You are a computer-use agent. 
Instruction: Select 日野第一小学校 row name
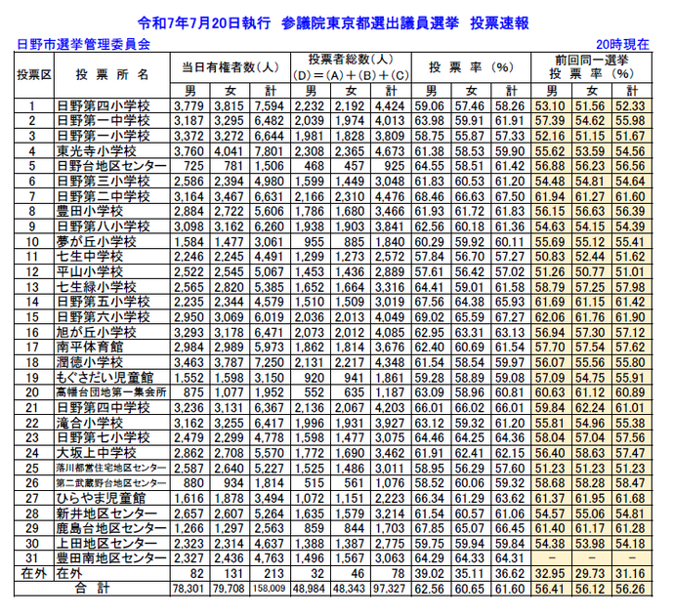[104, 136]
